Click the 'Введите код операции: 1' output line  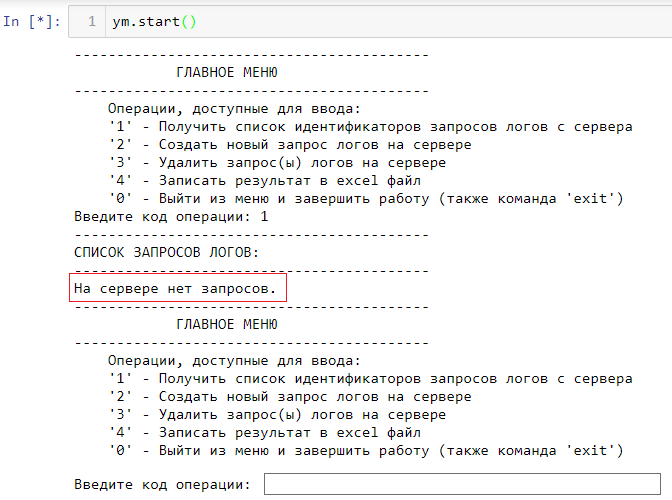[x=171, y=217]
